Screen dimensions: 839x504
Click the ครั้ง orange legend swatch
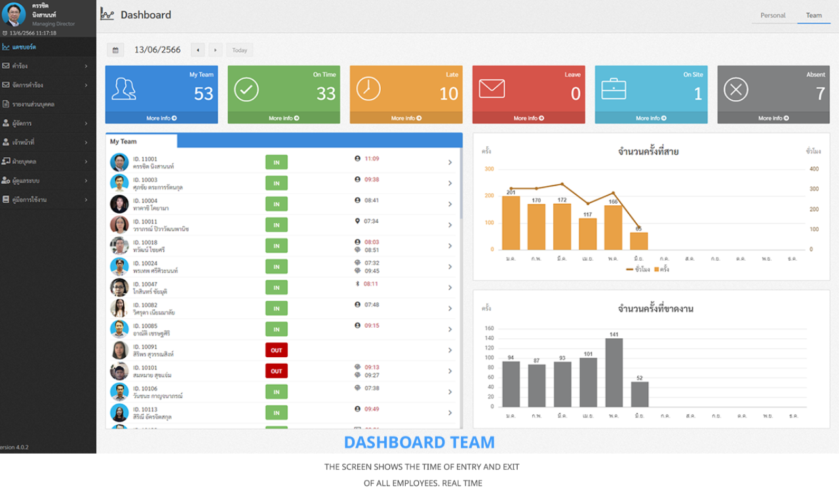(x=656, y=269)
